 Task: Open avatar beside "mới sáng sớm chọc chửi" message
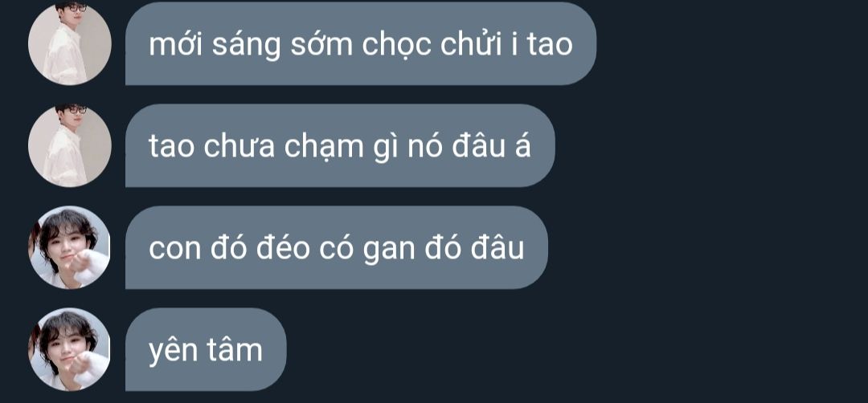(x=70, y=43)
